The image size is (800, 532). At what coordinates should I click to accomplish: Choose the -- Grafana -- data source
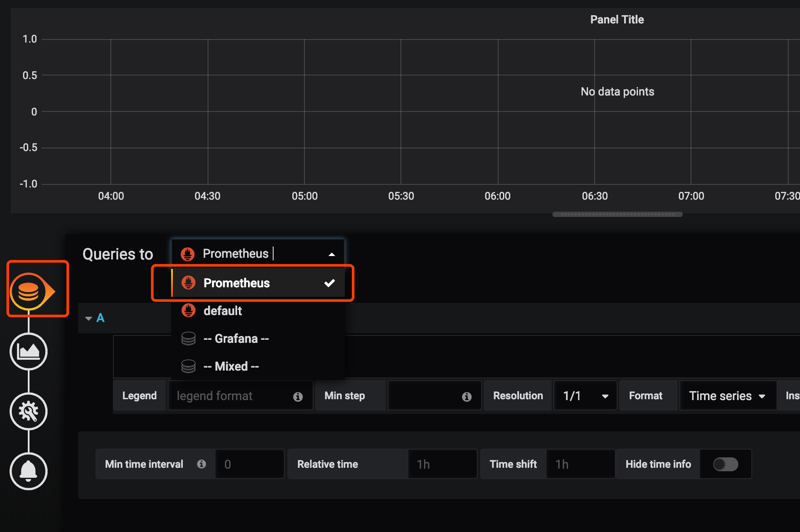[x=236, y=338]
